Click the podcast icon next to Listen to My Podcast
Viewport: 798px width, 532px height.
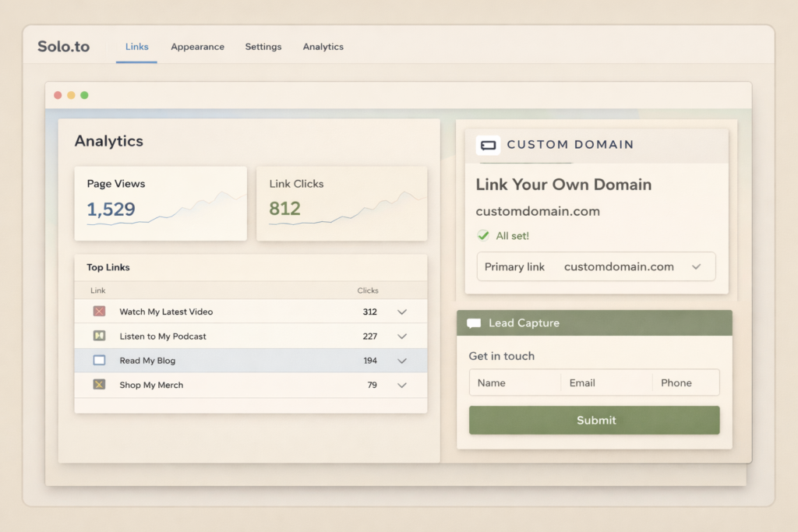coord(99,336)
